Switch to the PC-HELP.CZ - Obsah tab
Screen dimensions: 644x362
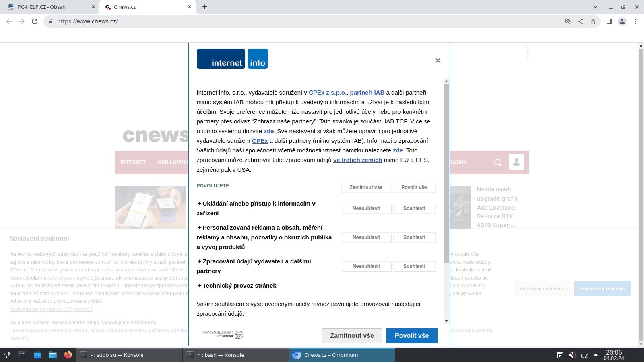coord(48,7)
